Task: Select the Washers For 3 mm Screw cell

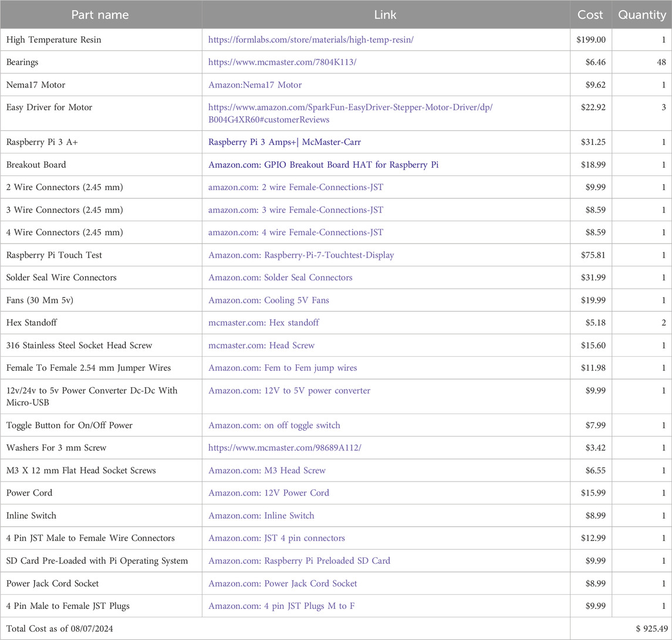Action: tap(56, 448)
